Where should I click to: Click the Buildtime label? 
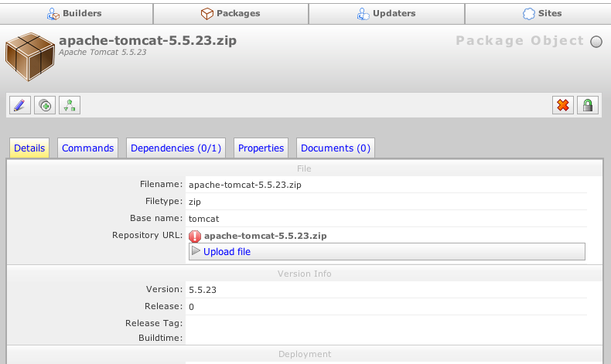pos(161,338)
